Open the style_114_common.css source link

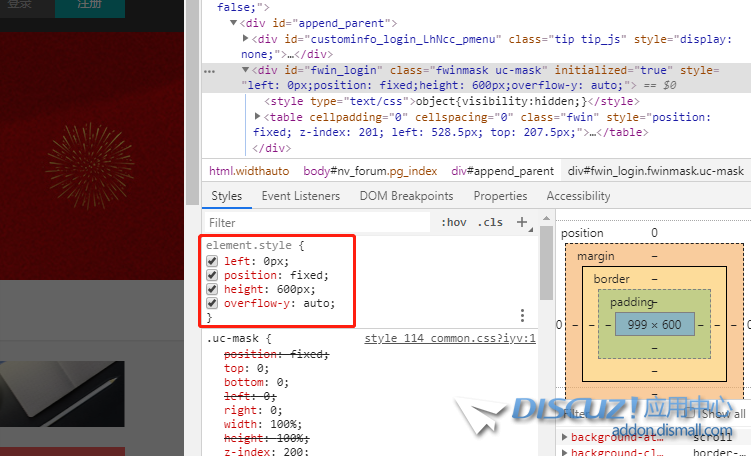[449, 339]
